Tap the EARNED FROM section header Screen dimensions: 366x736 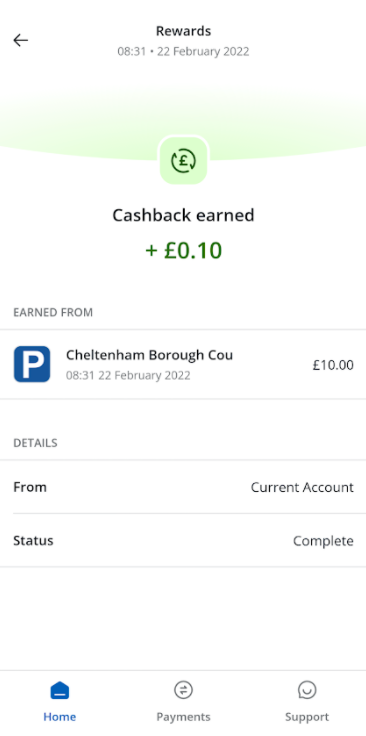pos(53,312)
